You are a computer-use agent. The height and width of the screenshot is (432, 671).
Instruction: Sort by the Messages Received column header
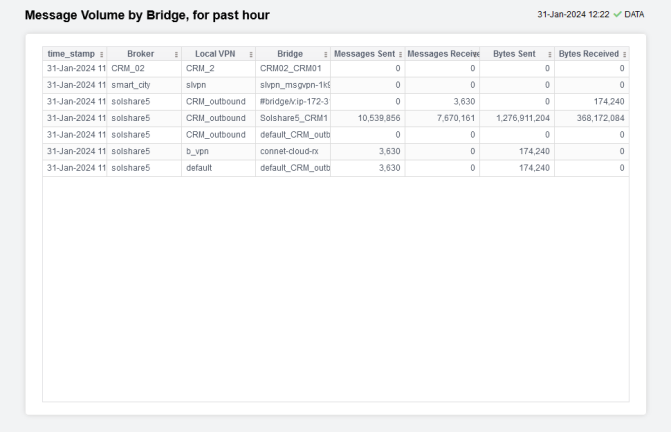[x=442, y=53]
